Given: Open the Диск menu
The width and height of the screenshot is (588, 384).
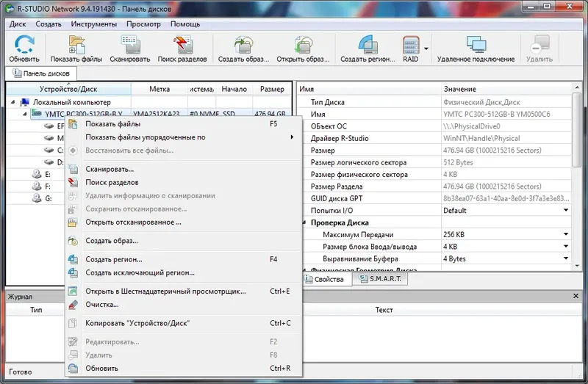Looking at the screenshot, I should (18, 24).
